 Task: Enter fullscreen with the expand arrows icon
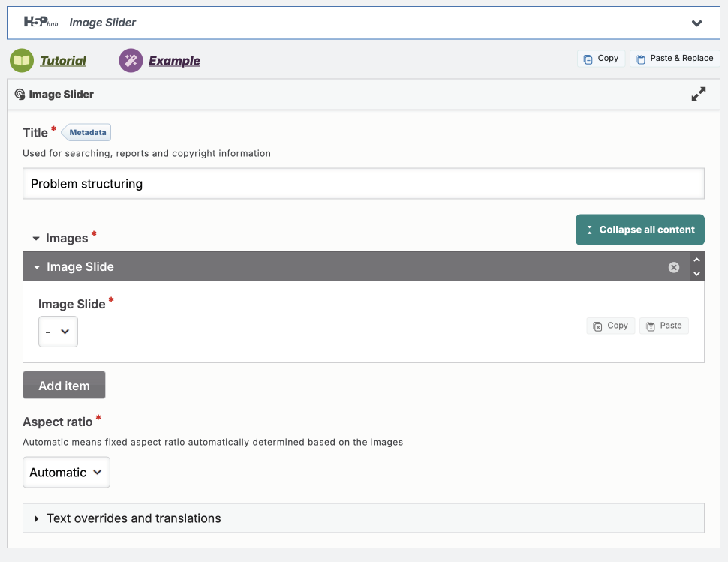(x=698, y=95)
